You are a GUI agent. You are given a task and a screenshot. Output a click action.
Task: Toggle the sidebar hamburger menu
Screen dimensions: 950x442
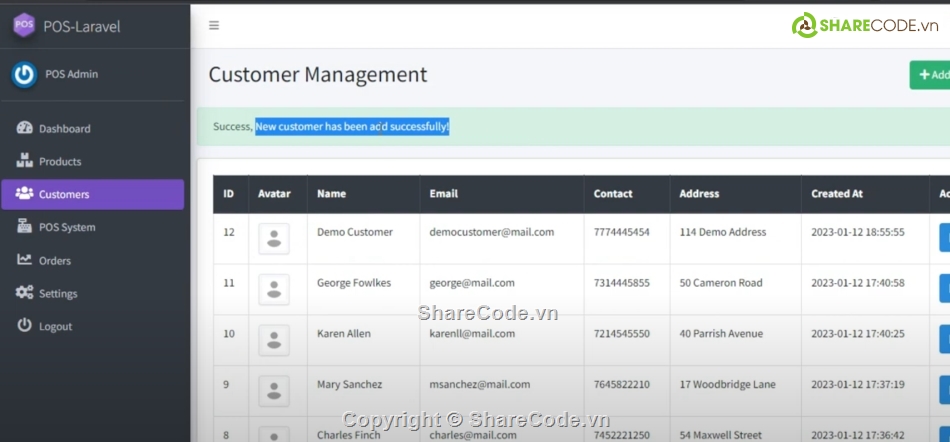[214, 25]
